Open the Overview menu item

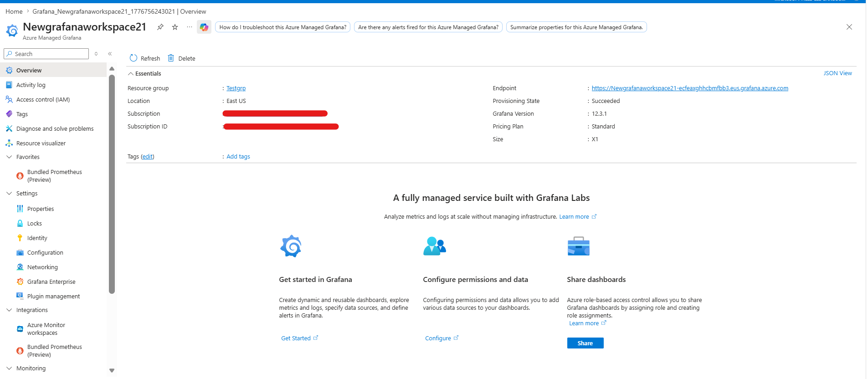pos(54,70)
